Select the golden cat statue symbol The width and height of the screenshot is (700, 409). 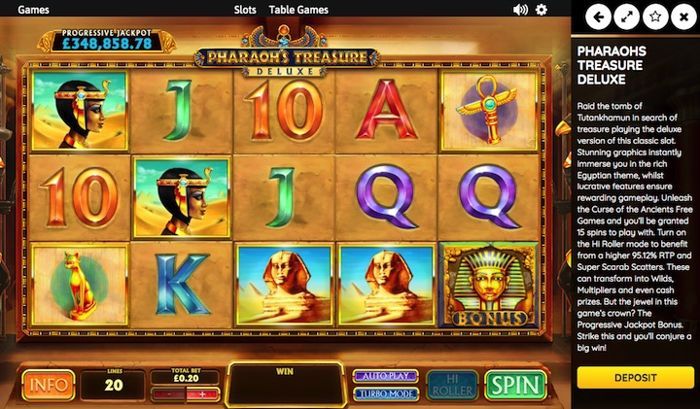[x=79, y=284]
